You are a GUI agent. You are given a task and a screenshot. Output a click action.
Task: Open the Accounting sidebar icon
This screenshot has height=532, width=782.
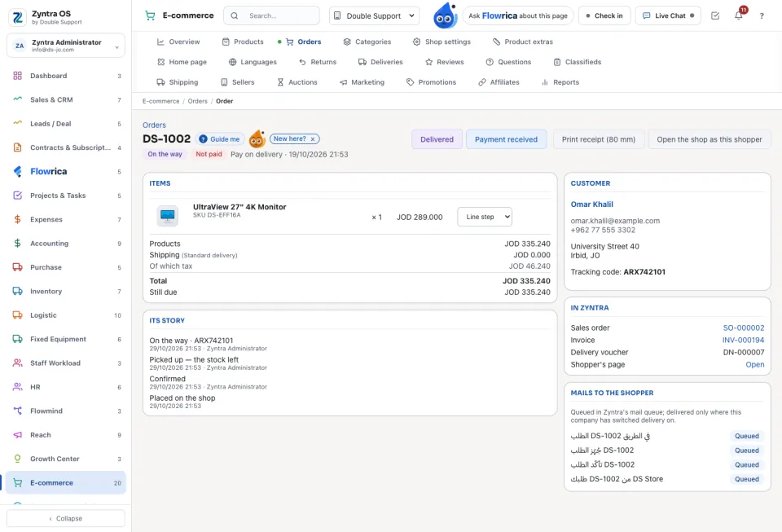[17, 244]
